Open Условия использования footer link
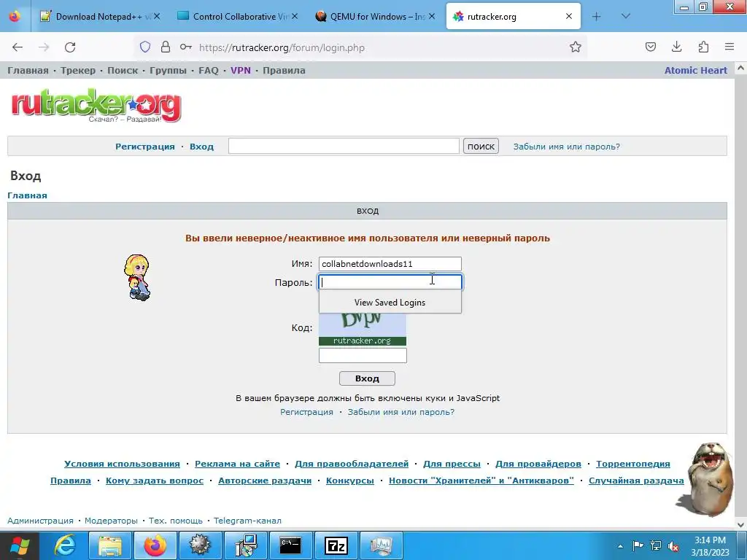Viewport: 747px width, 560px height. tap(122, 464)
